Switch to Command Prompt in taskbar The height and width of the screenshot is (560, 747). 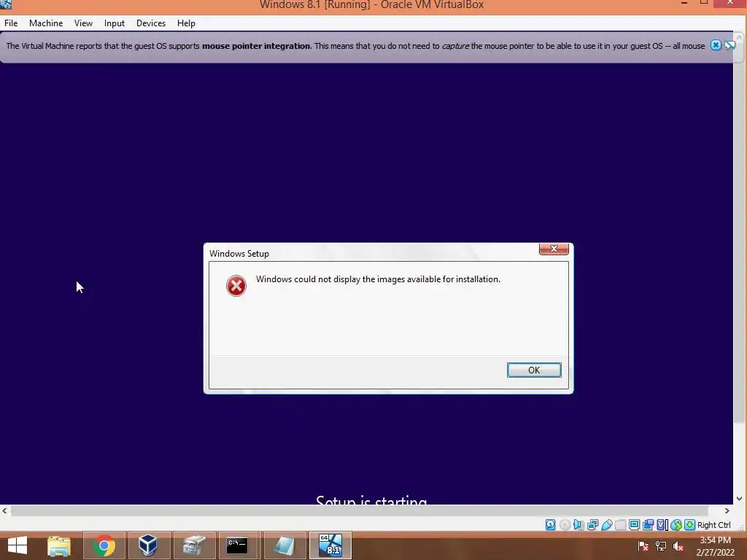coord(237,545)
